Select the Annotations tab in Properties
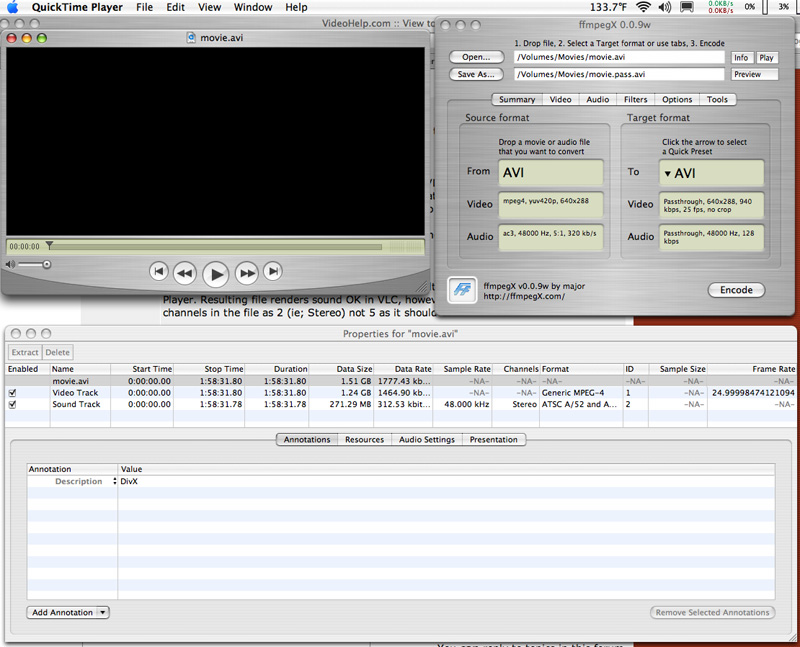 (307, 439)
